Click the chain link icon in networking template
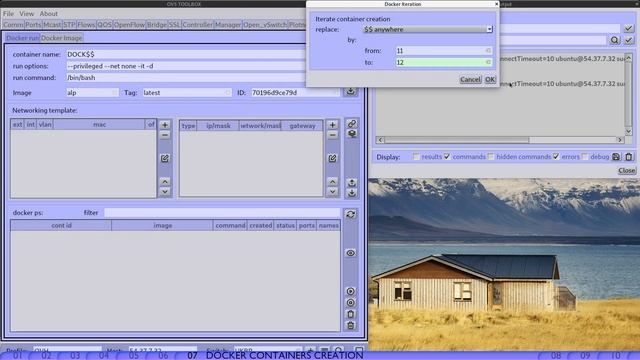This screenshot has width=640, height=360. (352, 123)
